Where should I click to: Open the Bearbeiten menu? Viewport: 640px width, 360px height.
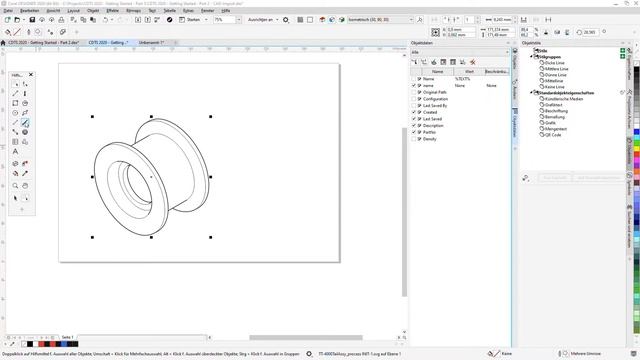(30, 11)
